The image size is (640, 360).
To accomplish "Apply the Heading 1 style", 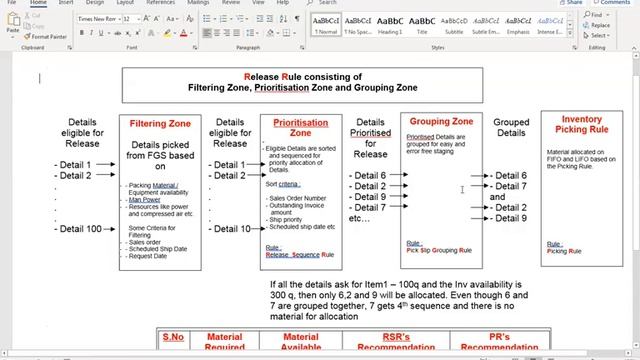I will click(390, 24).
